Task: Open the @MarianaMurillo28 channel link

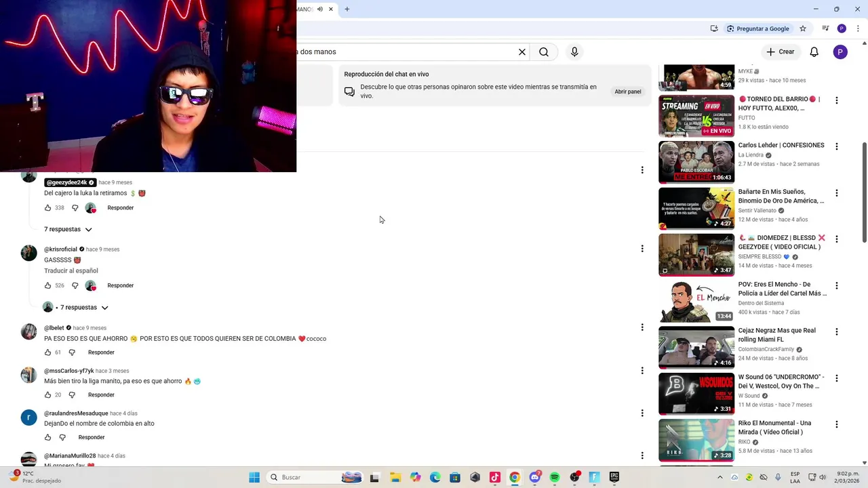Action: 70,456
